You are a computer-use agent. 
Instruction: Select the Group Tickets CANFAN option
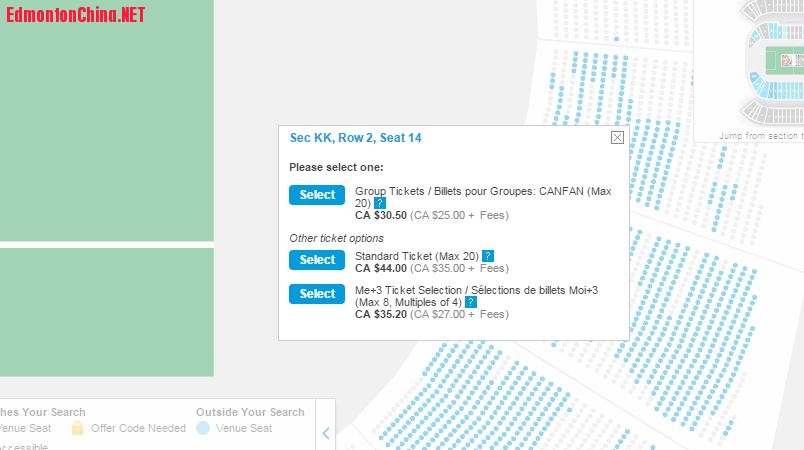(x=316, y=195)
